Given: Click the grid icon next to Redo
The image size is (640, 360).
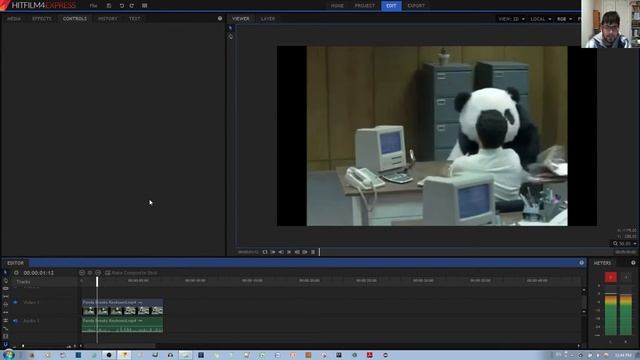Looking at the screenshot, I should [x=144, y=6].
